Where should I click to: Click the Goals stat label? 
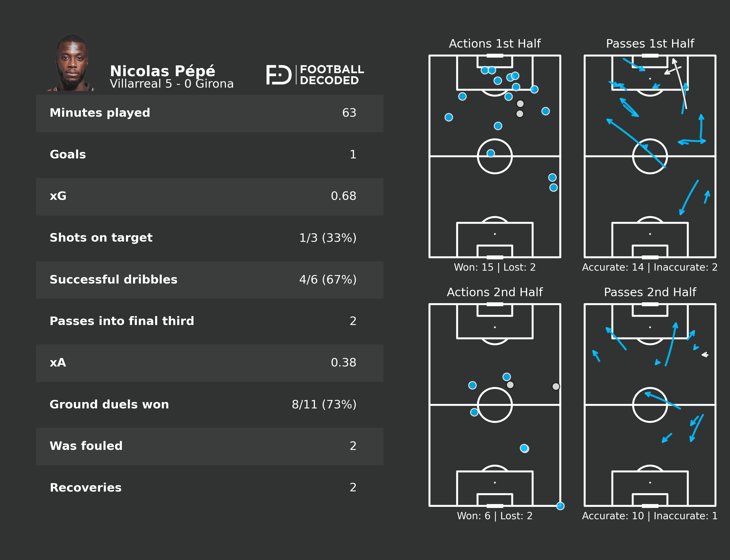68,155
